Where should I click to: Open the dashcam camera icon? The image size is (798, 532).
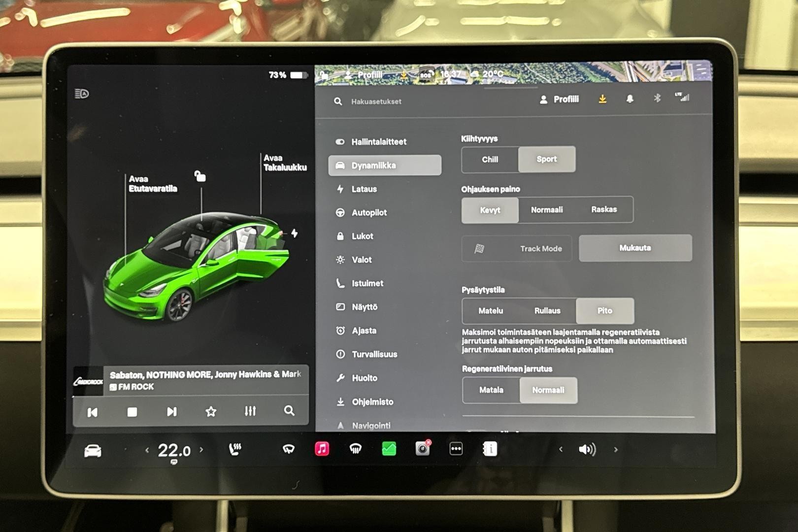pyautogui.click(x=422, y=449)
